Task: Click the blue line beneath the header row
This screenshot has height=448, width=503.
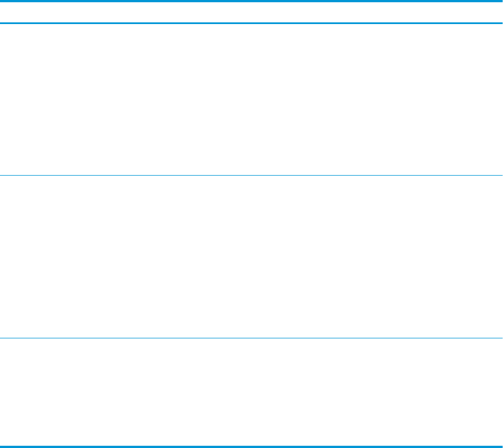Action: [251, 23]
